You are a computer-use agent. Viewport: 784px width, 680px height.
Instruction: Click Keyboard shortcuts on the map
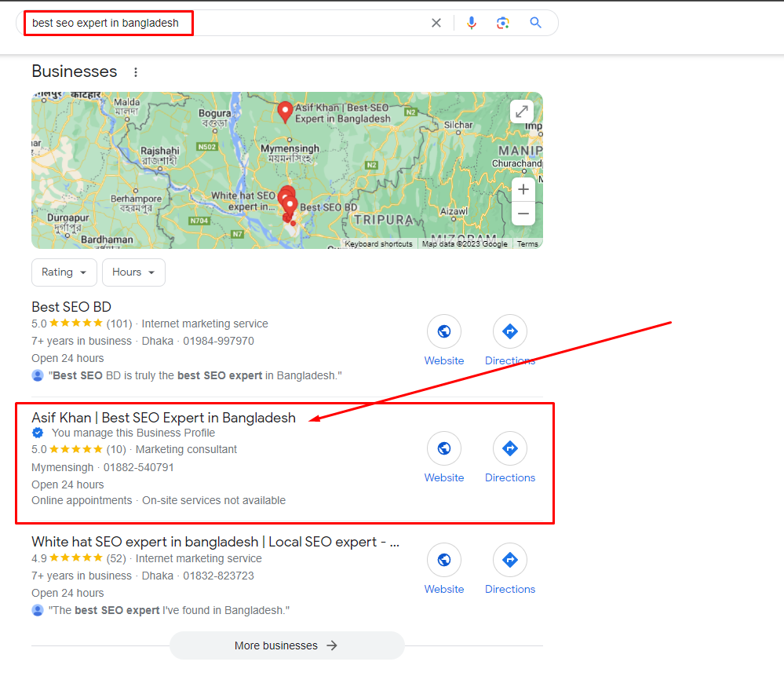378,244
